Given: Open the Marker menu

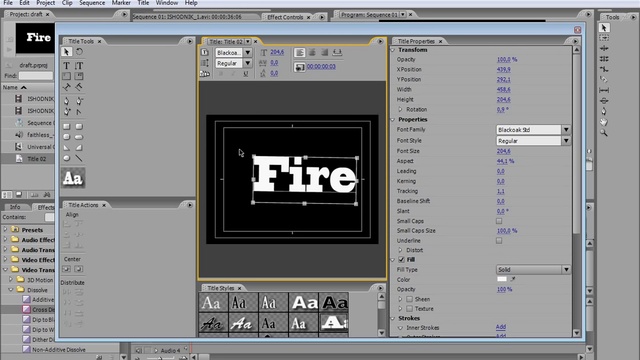Looking at the screenshot, I should tap(121, 3).
